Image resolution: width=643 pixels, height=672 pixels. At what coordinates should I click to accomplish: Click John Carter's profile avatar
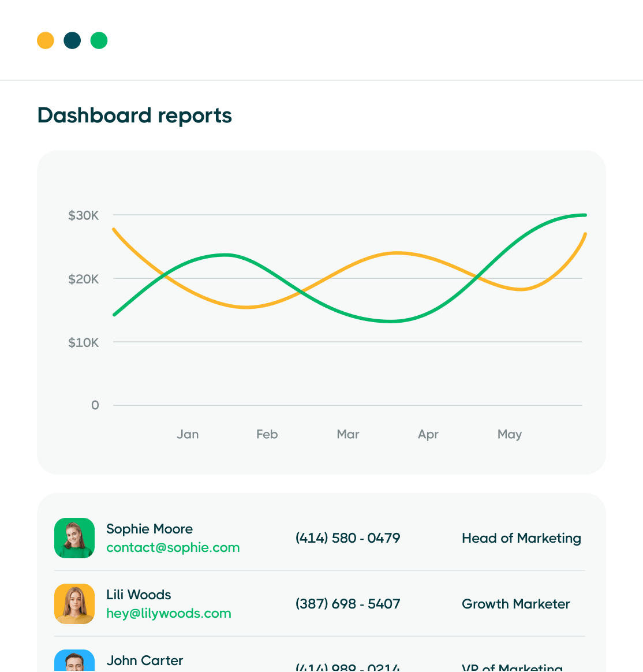coord(74,662)
